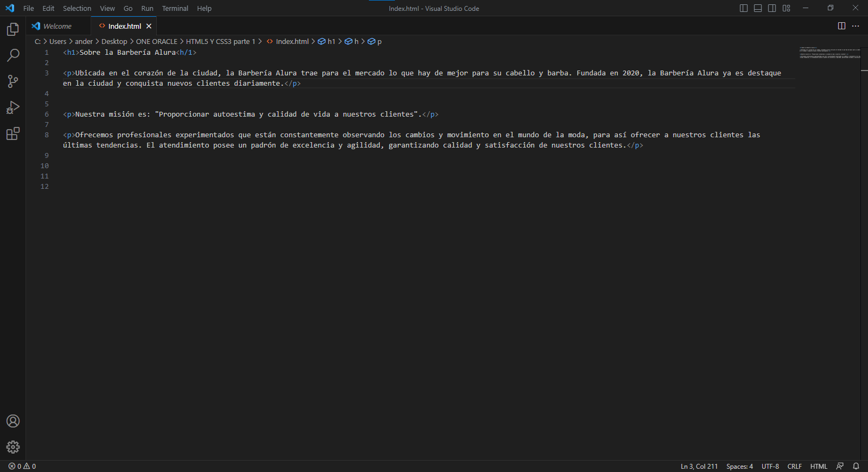The width and height of the screenshot is (868, 472).
Task: Expand the p symbol breadcrumb
Action: pos(375,41)
